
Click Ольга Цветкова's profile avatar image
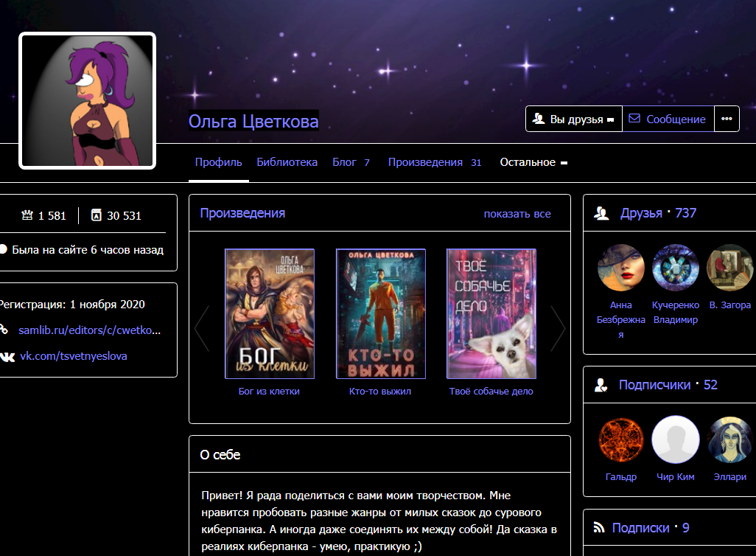click(87, 101)
